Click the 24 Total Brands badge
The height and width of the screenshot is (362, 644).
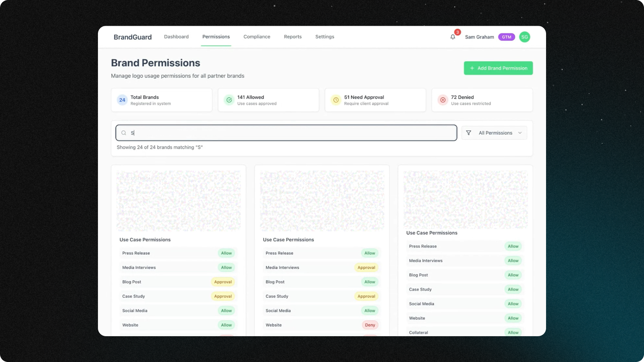click(x=122, y=100)
